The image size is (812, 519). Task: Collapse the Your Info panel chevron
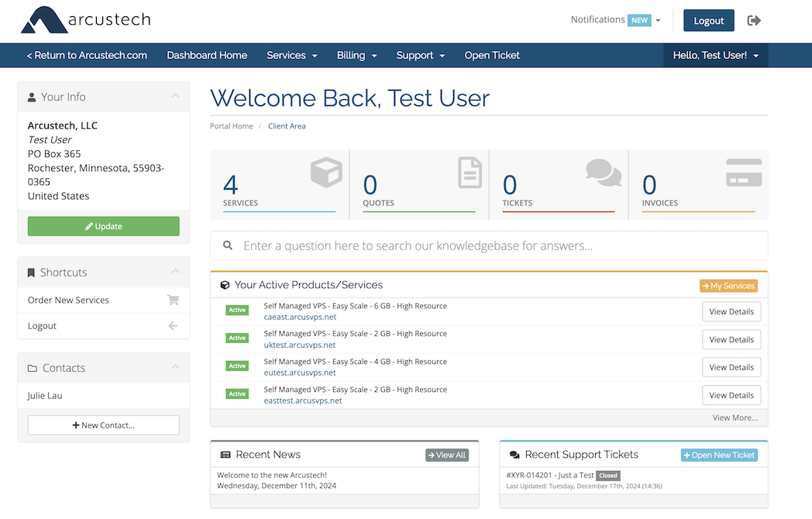pos(176,96)
